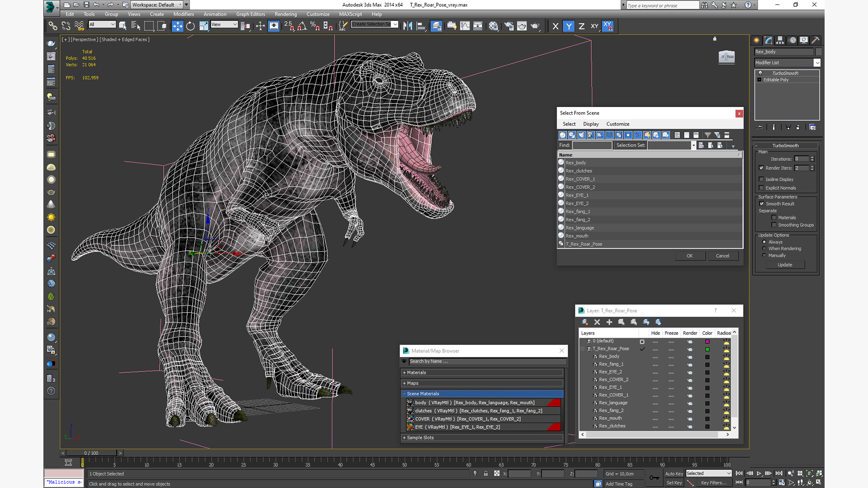
Task: Open Workspace: Default dropdown
Action: point(157,5)
